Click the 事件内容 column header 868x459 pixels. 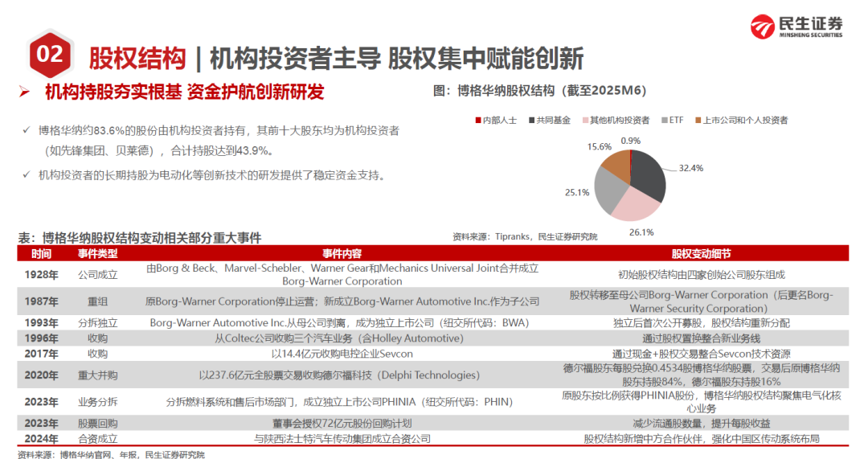pos(342,253)
